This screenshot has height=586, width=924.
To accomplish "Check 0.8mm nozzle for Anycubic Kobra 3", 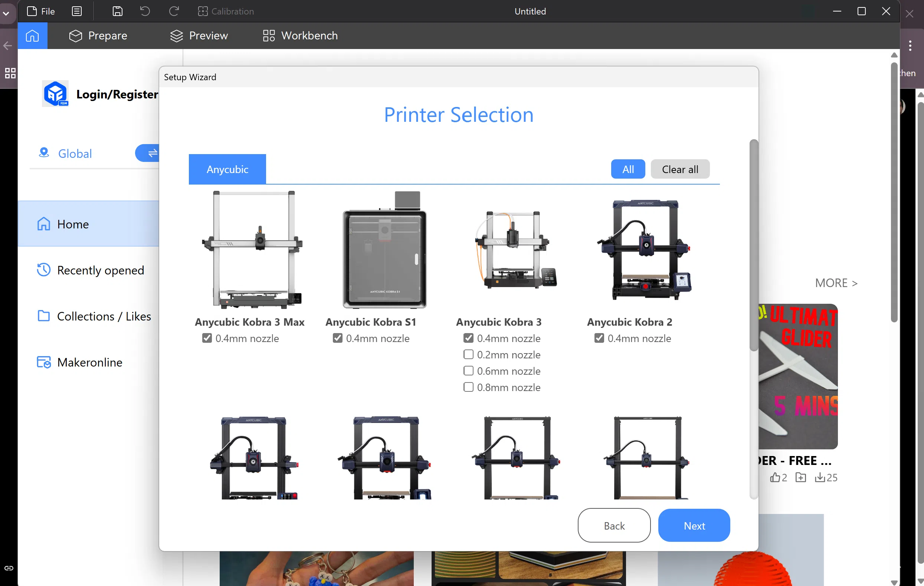I will tap(468, 387).
